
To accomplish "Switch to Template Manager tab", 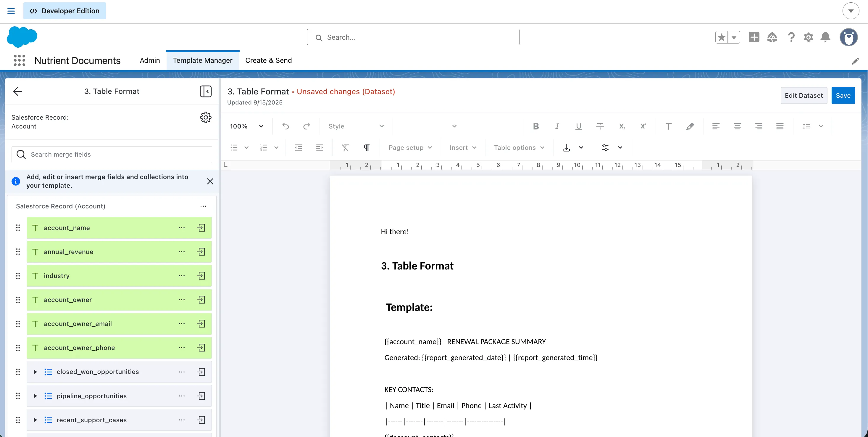I will click(203, 60).
